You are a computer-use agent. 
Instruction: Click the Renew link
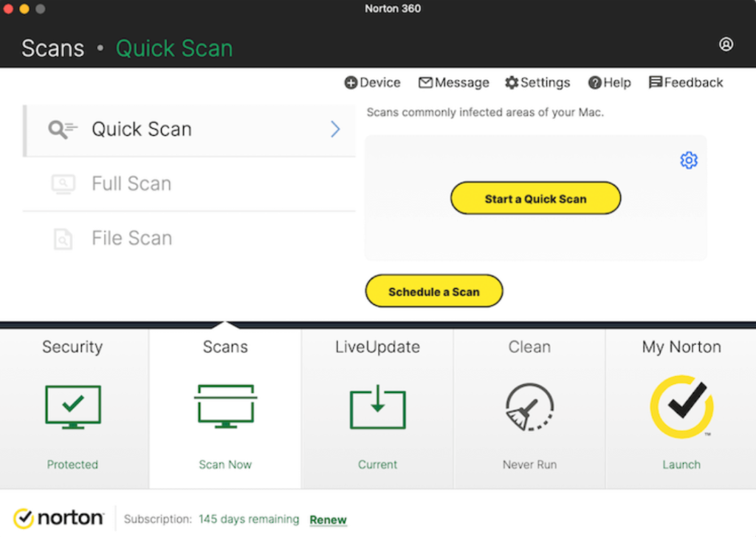[x=328, y=519]
